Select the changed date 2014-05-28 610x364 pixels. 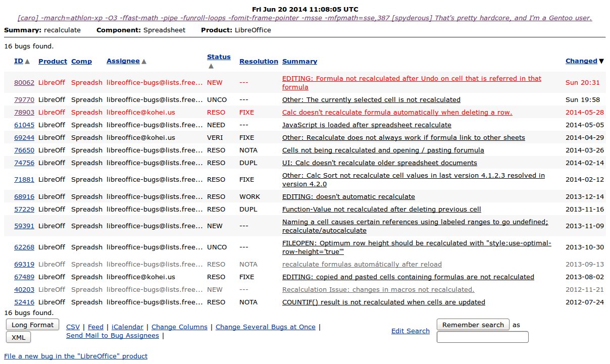coord(586,112)
